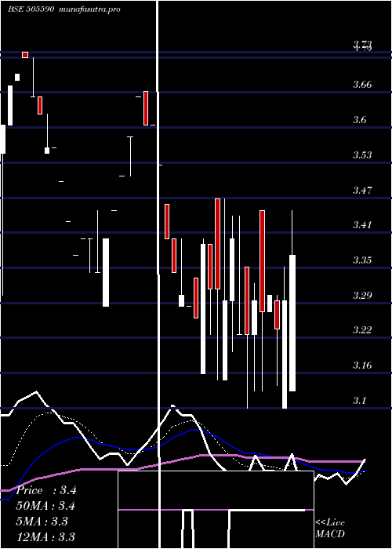Click the '12MA : 3.3' readout
392x549 pixels.
click(x=45, y=536)
